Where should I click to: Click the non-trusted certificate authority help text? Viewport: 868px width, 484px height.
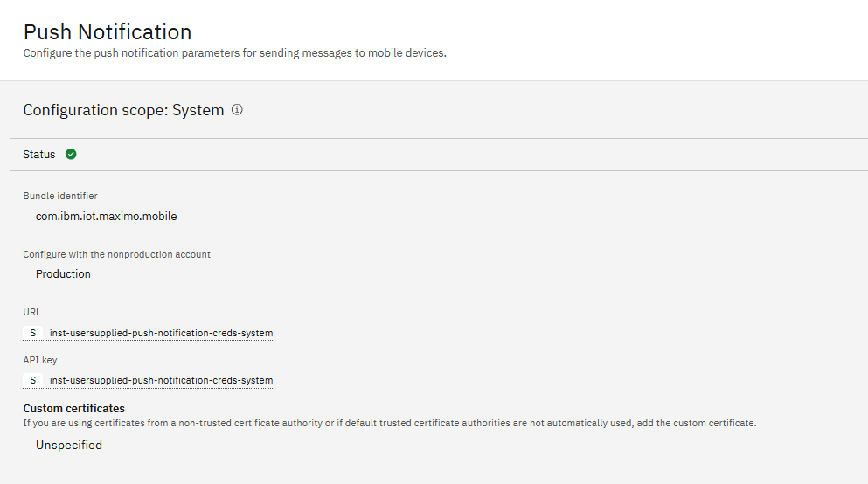(389, 423)
